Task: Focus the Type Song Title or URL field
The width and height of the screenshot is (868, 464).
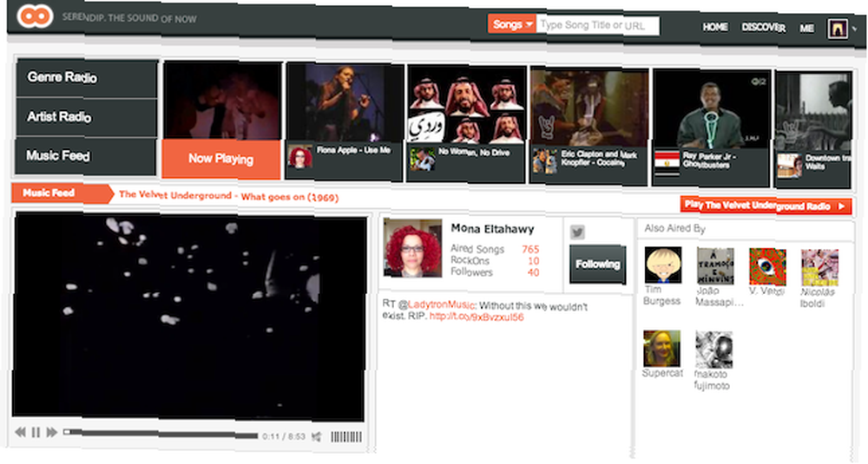Action: [x=598, y=25]
